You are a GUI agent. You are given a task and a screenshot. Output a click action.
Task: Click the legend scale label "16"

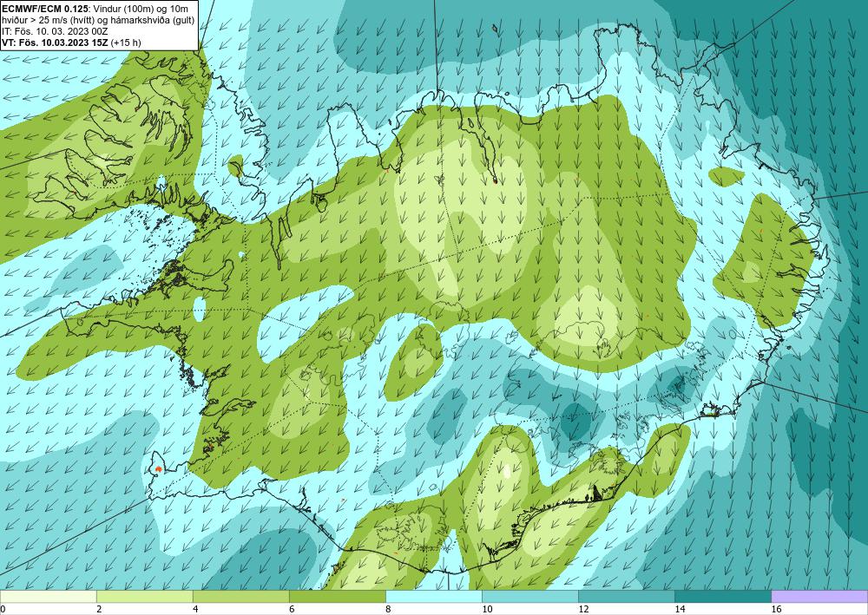pyautogui.click(x=776, y=609)
